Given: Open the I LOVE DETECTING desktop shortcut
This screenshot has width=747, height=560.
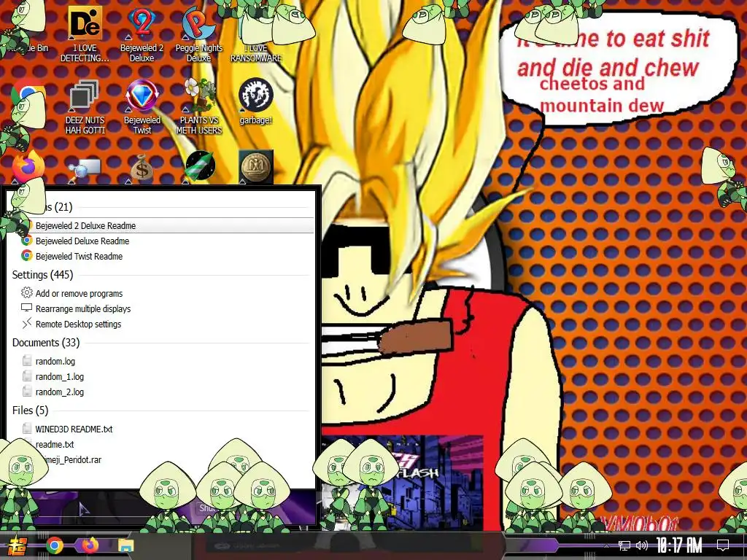Looking at the screenshot, I should click(85, 34).
